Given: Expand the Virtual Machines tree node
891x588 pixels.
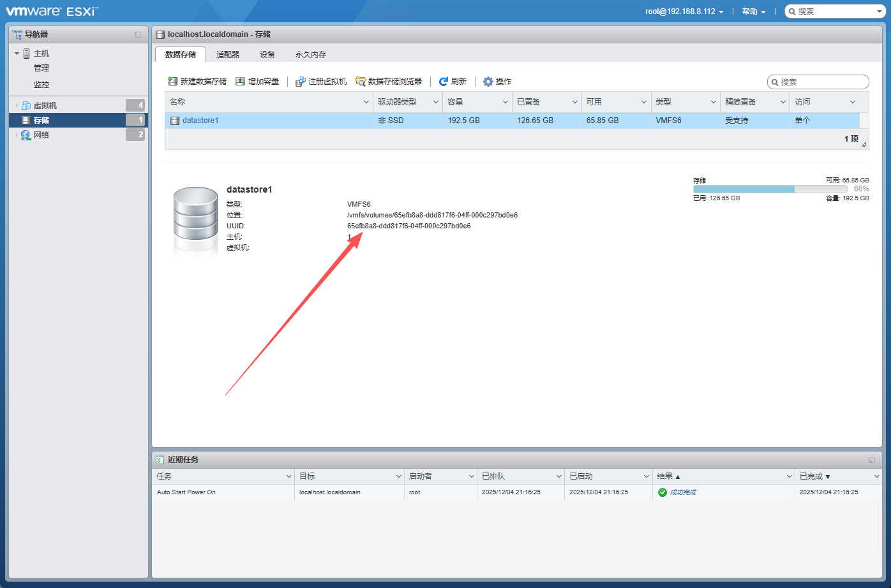Looking at the screenshot, I should pyautogui.click(x=17, y=106).
